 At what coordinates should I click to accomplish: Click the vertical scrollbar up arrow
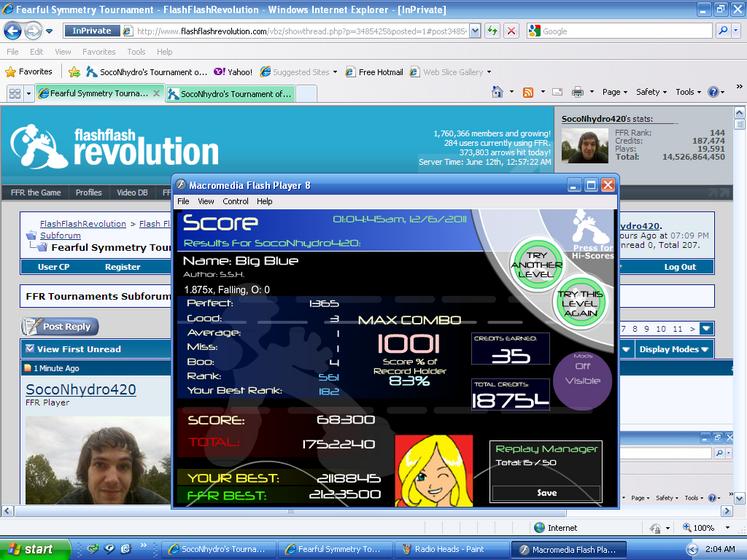click(739, 113)
